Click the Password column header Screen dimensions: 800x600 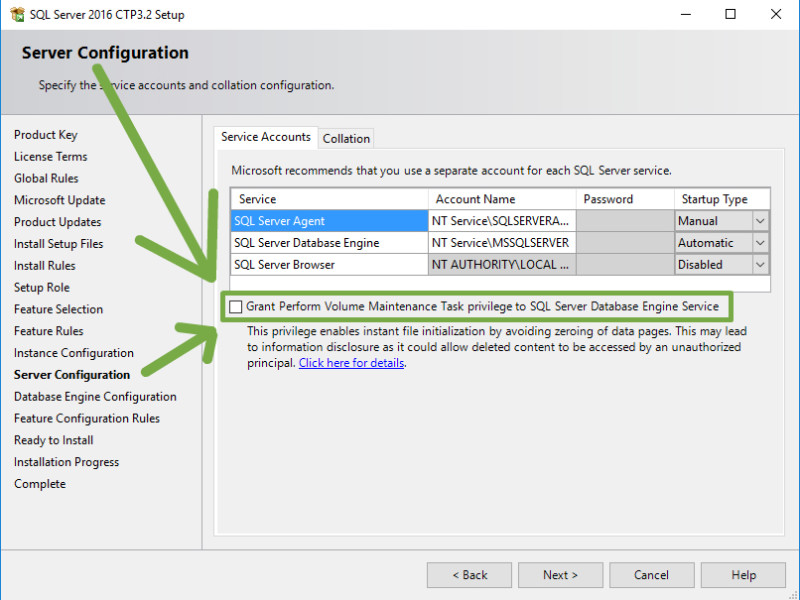(625, 199)
